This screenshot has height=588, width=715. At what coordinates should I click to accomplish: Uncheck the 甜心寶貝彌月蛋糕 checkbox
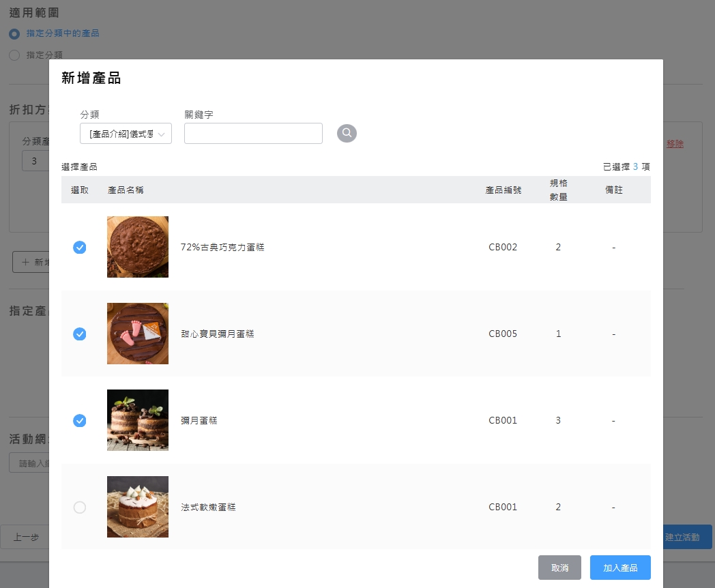tap(80, 334)
